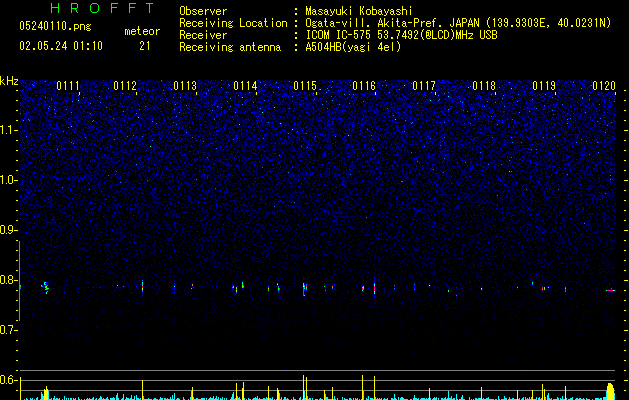Click the 0.6 frequency axis label
The height and width of the screenshot is (400, 629).
pos(9,380)
